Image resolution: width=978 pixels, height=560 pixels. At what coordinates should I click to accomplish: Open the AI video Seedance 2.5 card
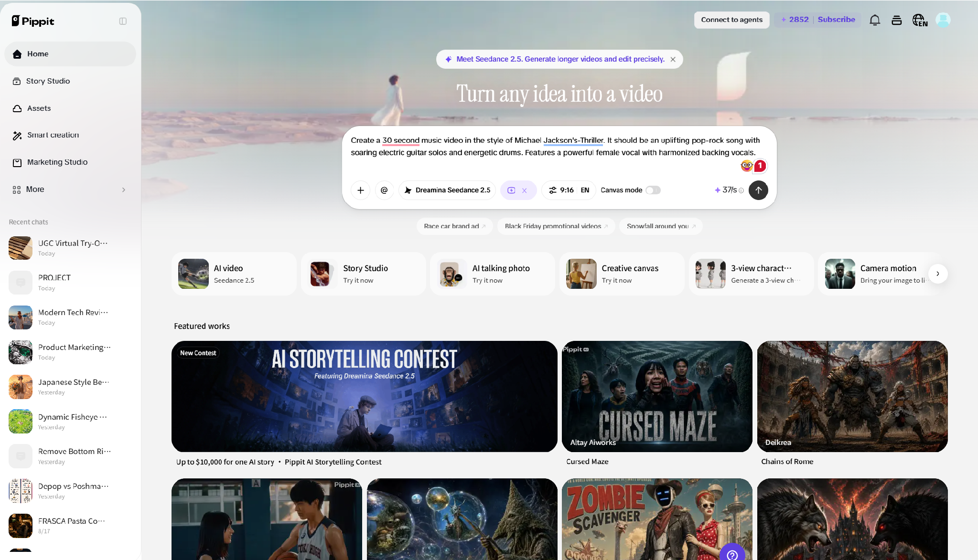point(234,274)
